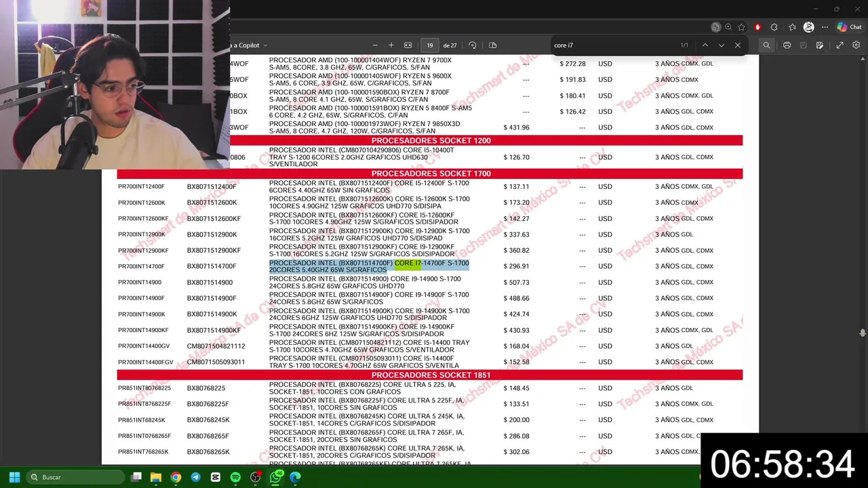Click the highlighted CORE I7-14700F description
This screenshot has height=488, width=868.
pyautogui.click(x=369, y=266)
